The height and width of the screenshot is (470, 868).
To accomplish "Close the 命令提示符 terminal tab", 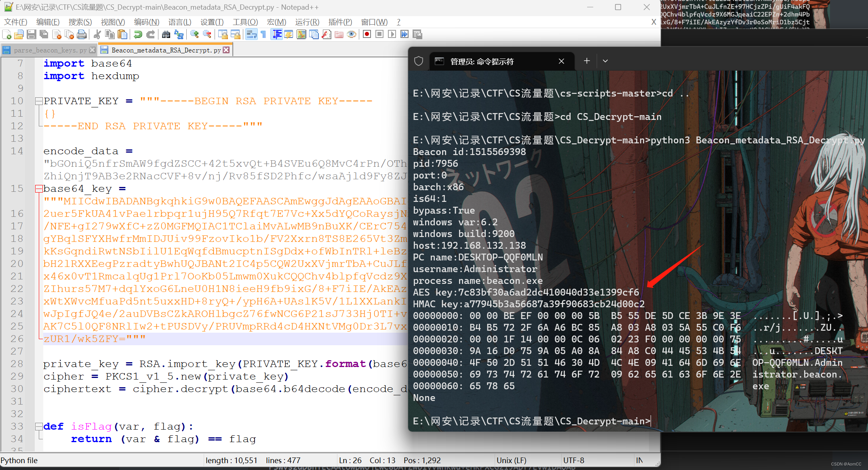I will coord(561,61).
